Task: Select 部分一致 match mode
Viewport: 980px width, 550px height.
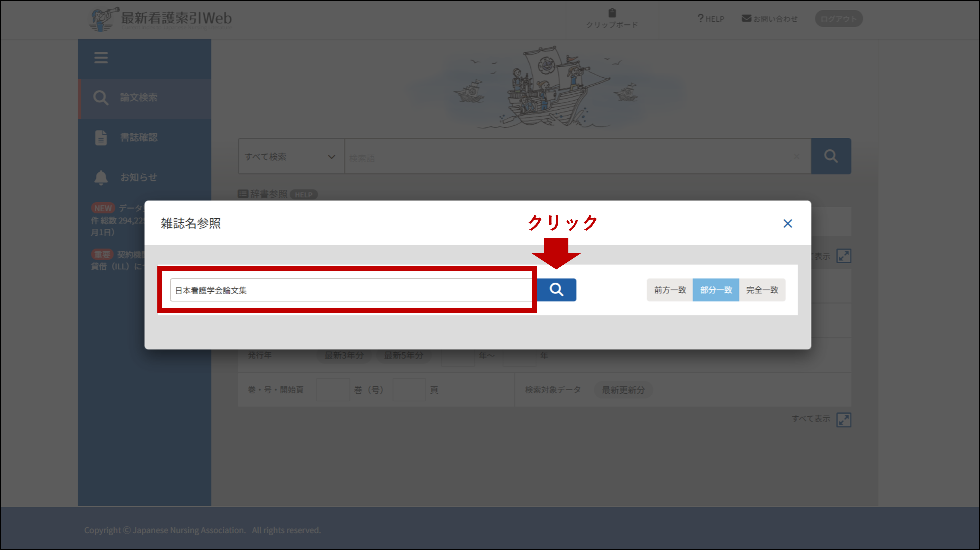Action: tap(716, 290)
